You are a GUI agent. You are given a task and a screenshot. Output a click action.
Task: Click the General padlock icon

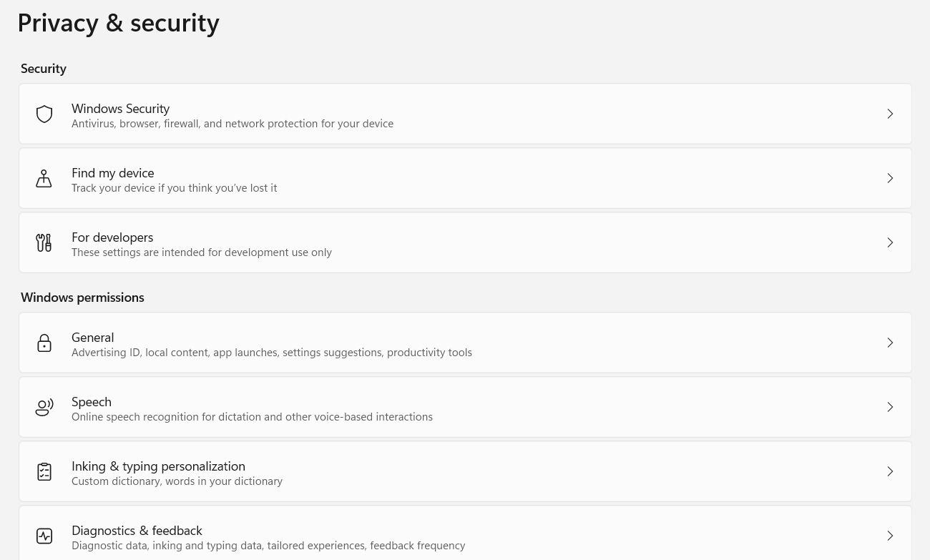pos(44,343)
